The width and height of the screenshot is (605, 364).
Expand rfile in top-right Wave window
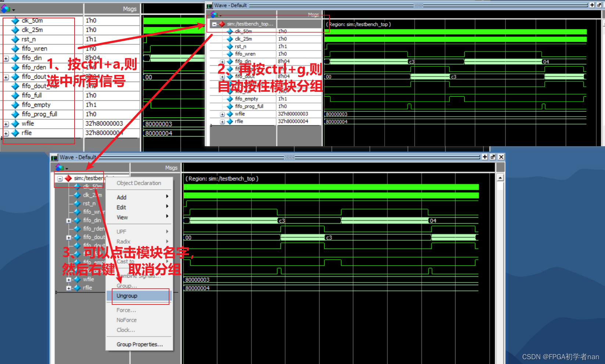point(222,122)
